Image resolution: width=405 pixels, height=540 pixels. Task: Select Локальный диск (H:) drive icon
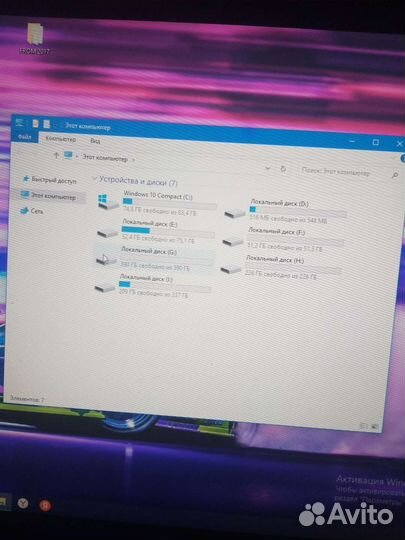pyautogui.click(x=231, y=269)
